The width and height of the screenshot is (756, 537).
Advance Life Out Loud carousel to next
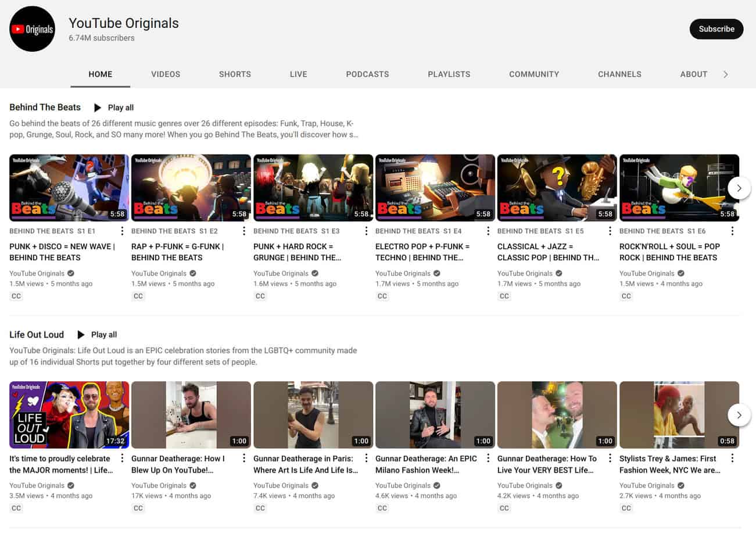(739, 415)
